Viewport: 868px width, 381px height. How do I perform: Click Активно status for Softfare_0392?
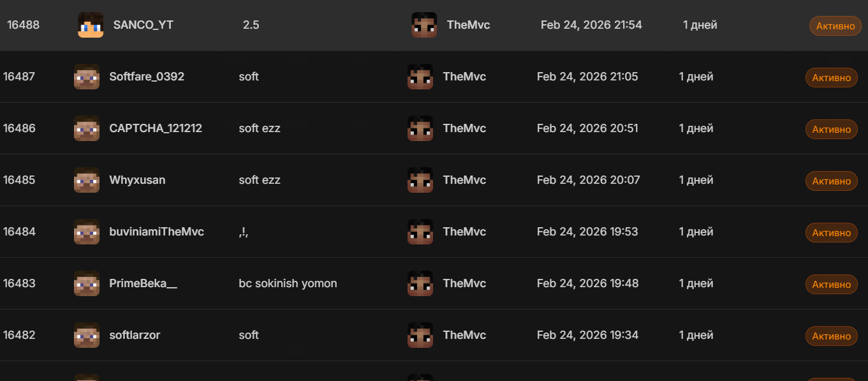click(x=831, y=78)
